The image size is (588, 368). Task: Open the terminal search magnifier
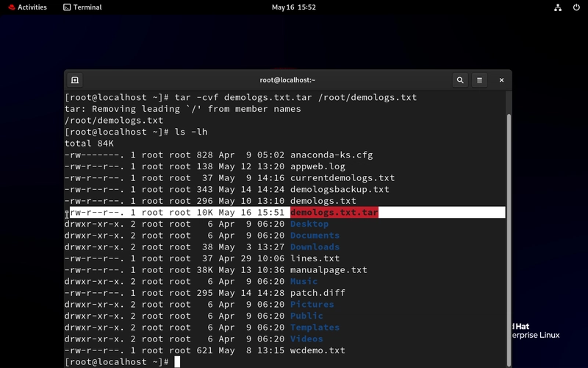[x=460, y=80]
